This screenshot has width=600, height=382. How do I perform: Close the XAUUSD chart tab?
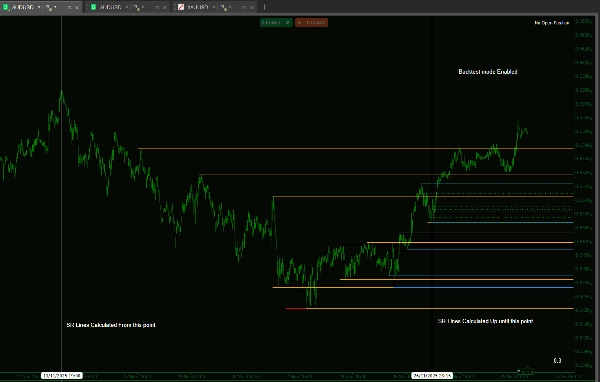pyautogui.click(x=252, y=7)
